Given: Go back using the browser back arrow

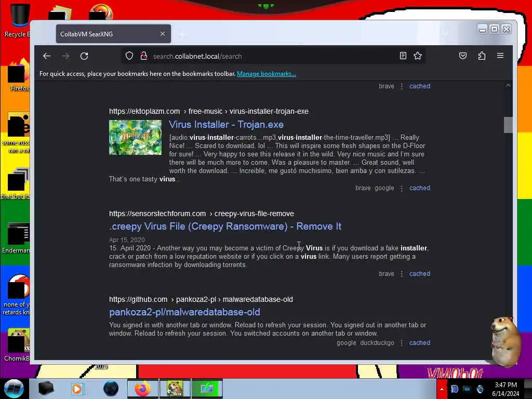Looking at the screenshot, I should coord(47,56).
